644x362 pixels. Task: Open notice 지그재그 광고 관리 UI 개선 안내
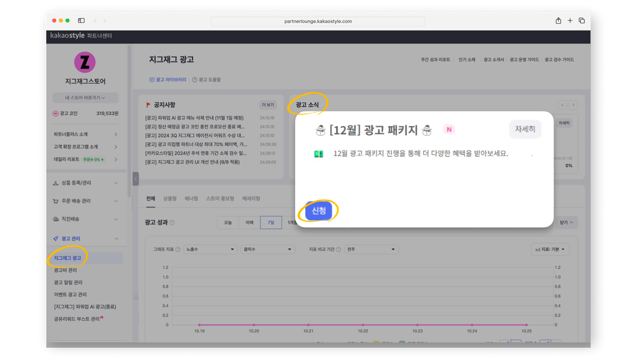pyautogui.click(x=193, y=162)
